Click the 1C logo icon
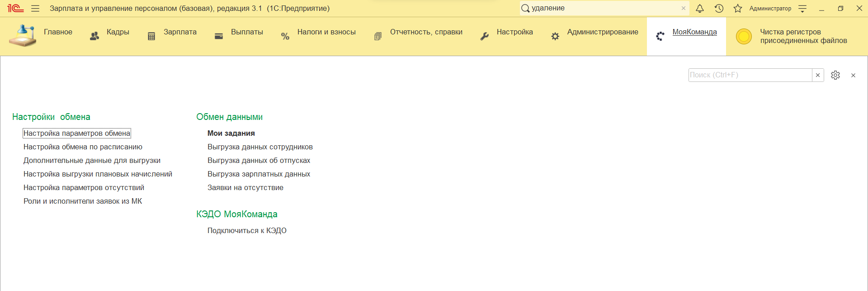Image resolution: width=868 pixels, height=291 pixels. 15,9
